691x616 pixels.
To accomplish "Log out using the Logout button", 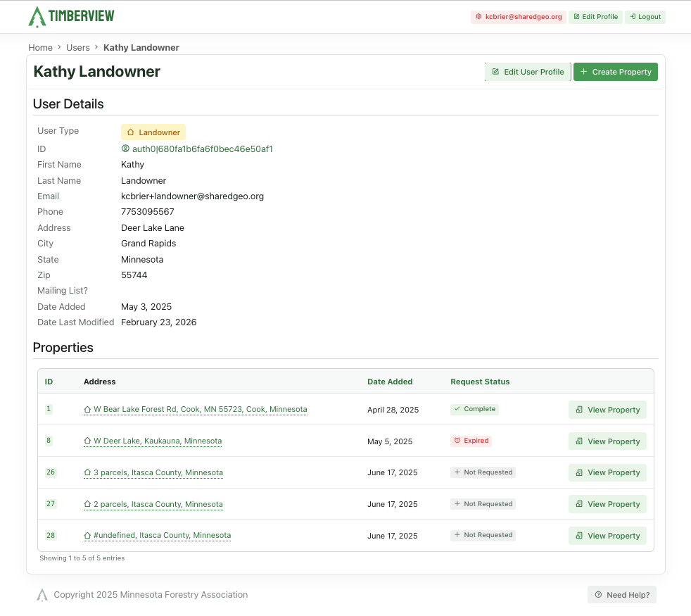I will (645, 17).
